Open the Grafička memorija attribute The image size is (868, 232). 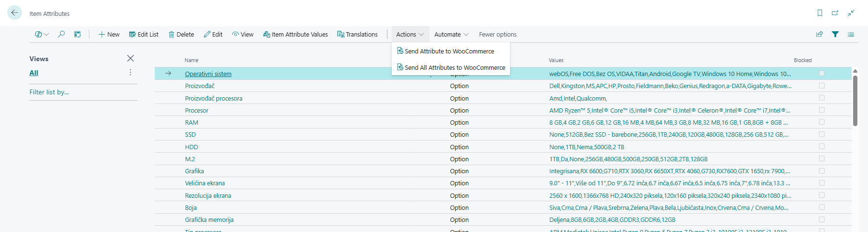[x=209, y=219]
